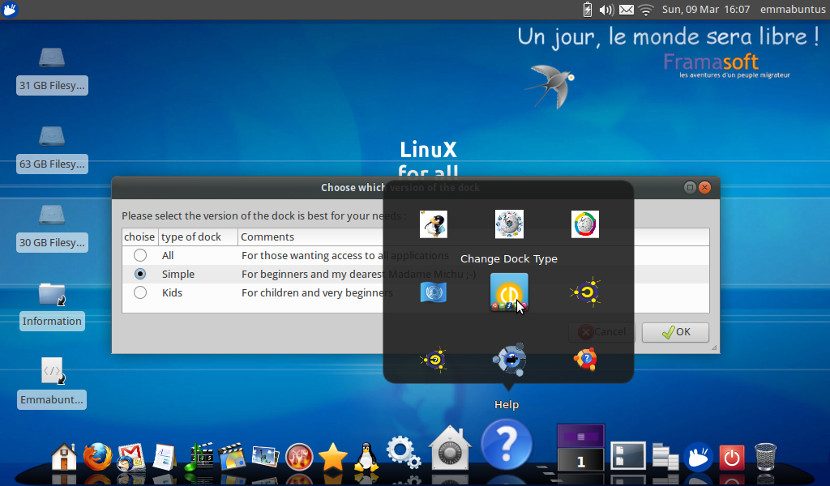830x486 pixels.
Task: Open the trash can in the dock
Action: click(765, 457)
